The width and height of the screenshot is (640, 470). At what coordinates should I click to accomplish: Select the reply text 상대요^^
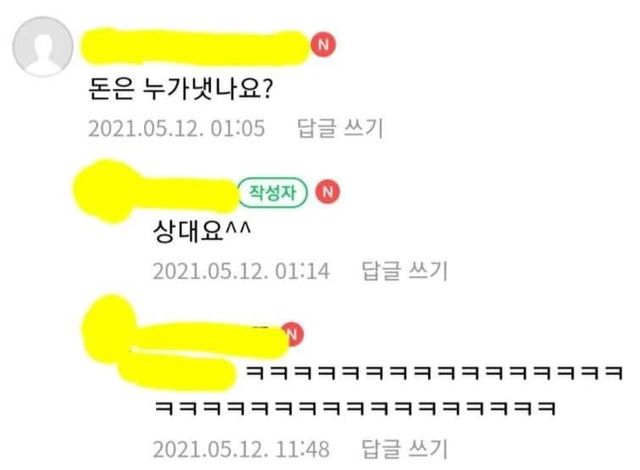(202, 231)
